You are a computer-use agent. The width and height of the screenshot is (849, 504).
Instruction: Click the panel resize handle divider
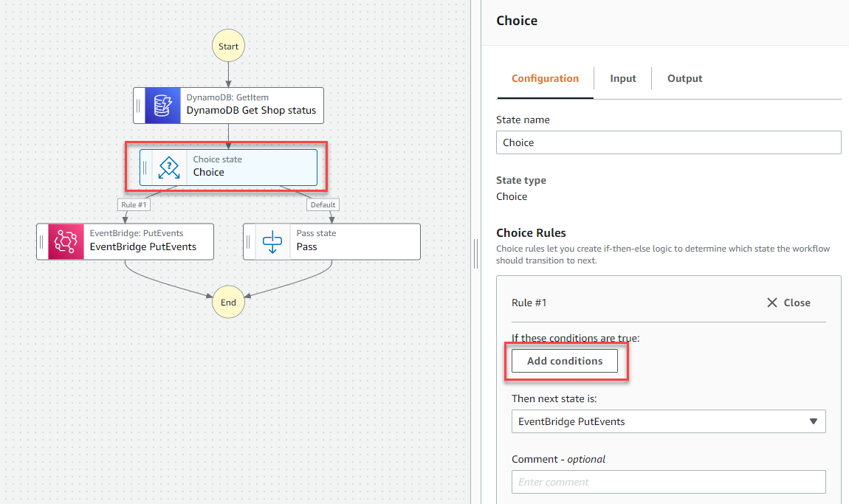pyautogui.click(x=476, y=253)
